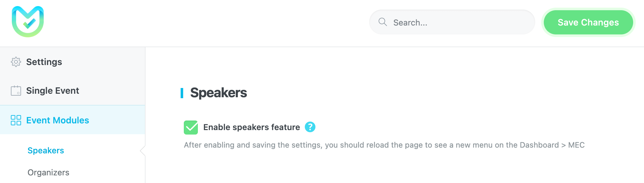This screenshot has height=183, width=644.
Task: Click the MEC logo icon
Action: pos(28,22)
